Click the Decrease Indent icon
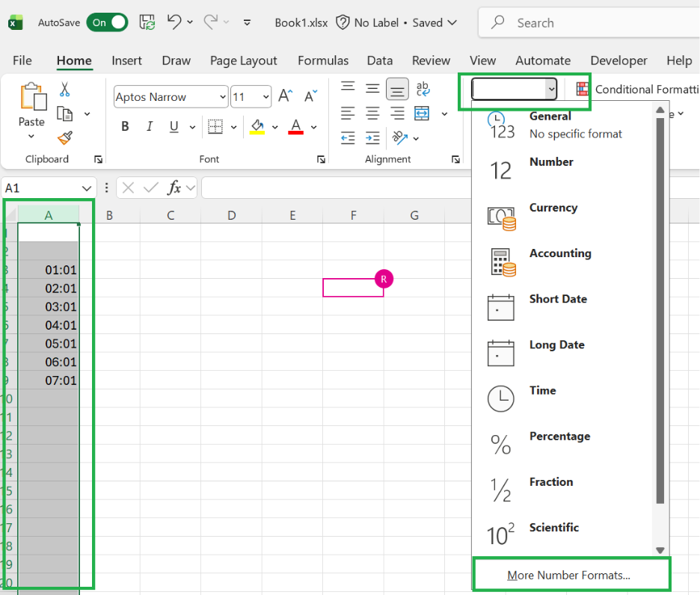Screen dimensions: 700x595 click(348, 138)
